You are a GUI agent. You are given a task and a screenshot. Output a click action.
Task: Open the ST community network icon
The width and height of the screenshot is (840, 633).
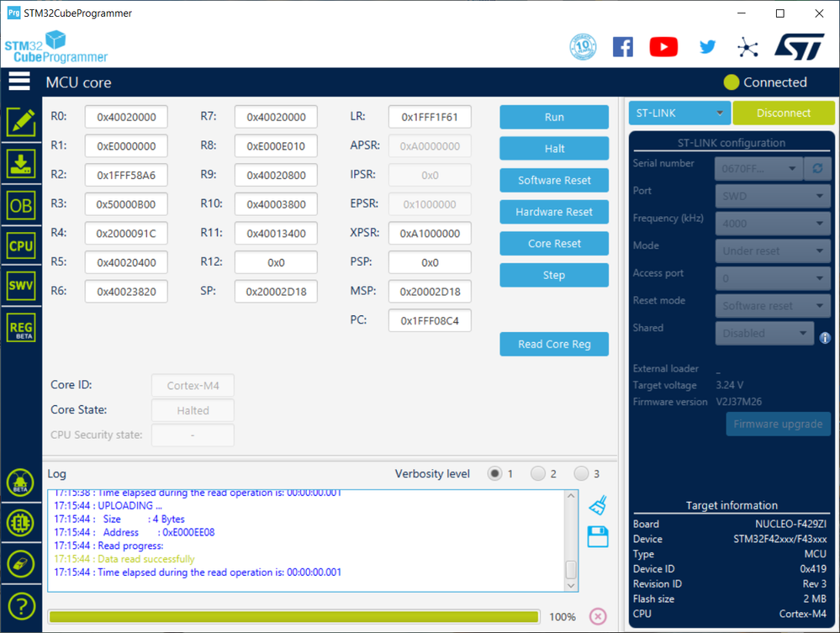click(x=748, y=47)
